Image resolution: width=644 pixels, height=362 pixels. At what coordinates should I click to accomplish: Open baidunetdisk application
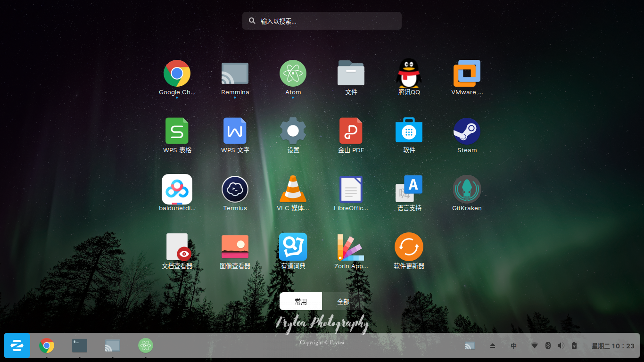click(x=177, y=189)
